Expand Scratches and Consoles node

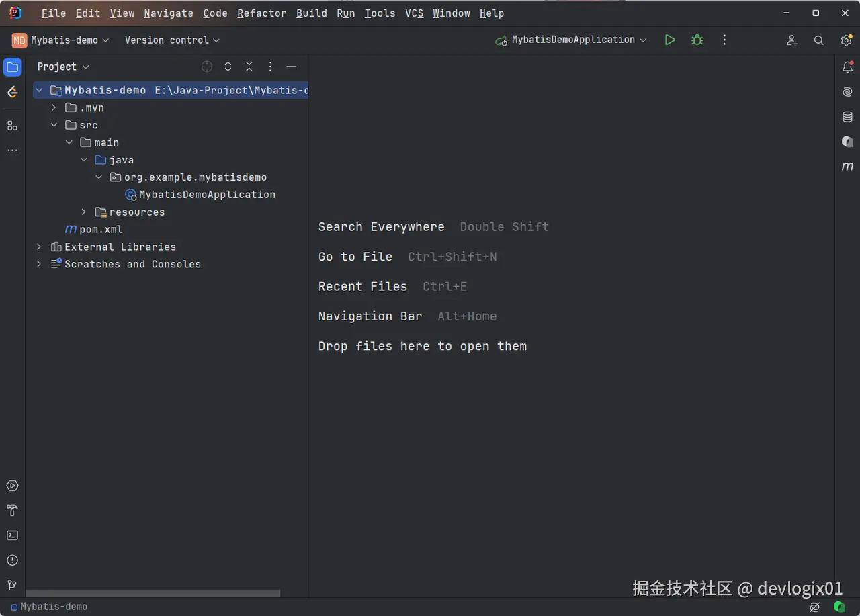coord(39,264)
